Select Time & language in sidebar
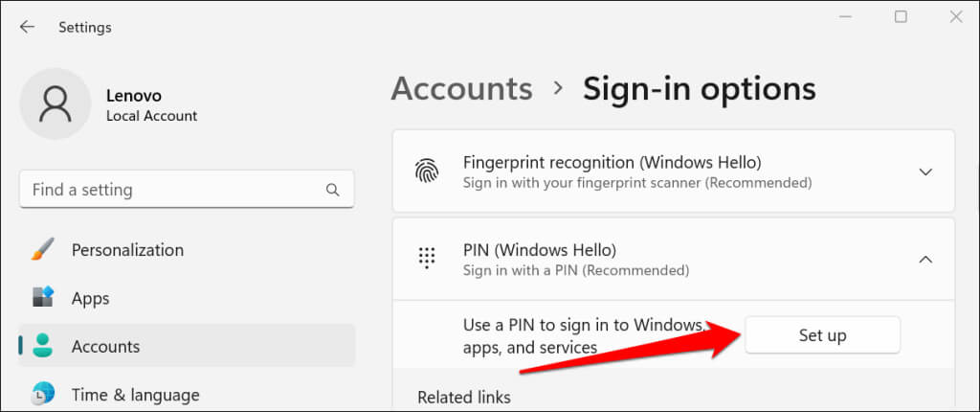The height and width of the screenshot is (412, 980). (135, 394)
